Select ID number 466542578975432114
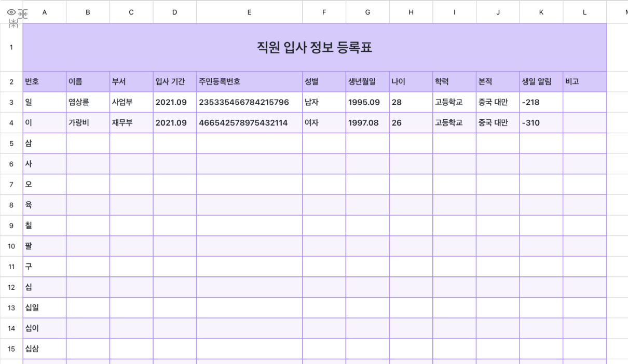Image resolution: width=628 pixels, height=364 pixels. (250, 123)
